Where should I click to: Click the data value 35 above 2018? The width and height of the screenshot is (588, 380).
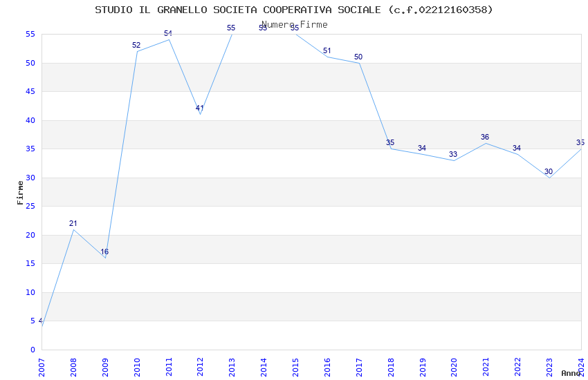(390, 142)
